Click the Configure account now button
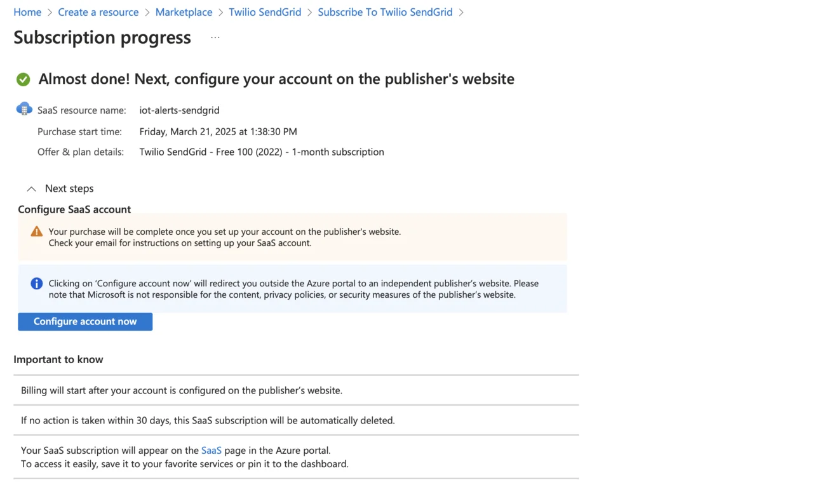Image resolution: width=813 pixels, height=504 pixels. (85, 322)
